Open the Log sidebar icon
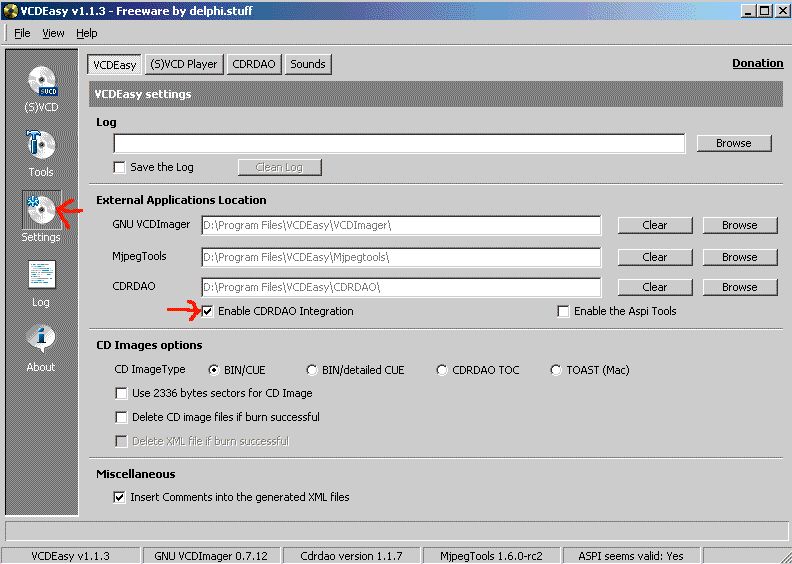The height and width of the screenshot is (564, 792). pyautogui.click(x=41, y=275)
